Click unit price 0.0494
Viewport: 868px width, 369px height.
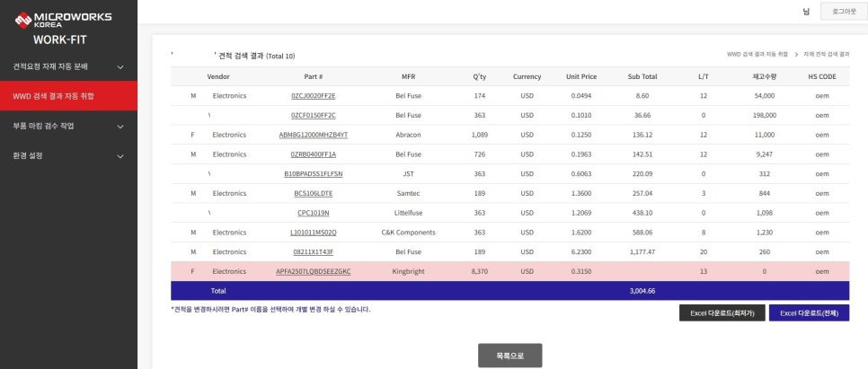point(581,96)
